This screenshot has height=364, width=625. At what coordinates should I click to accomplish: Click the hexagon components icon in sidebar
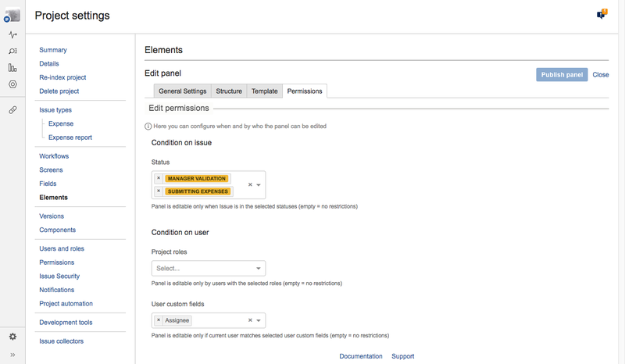[x=12, y=84]
